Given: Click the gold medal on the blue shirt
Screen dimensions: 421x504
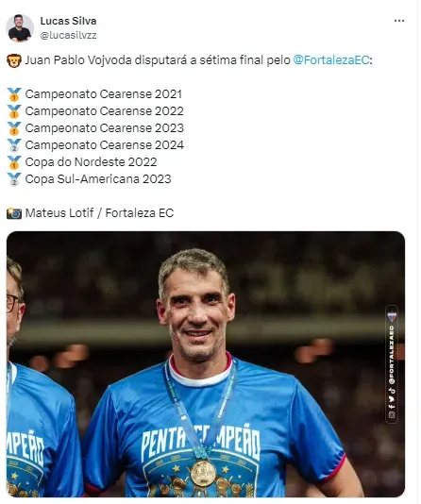Looking at the screenshot, I should pyautogui.click(x=202, y=474).
